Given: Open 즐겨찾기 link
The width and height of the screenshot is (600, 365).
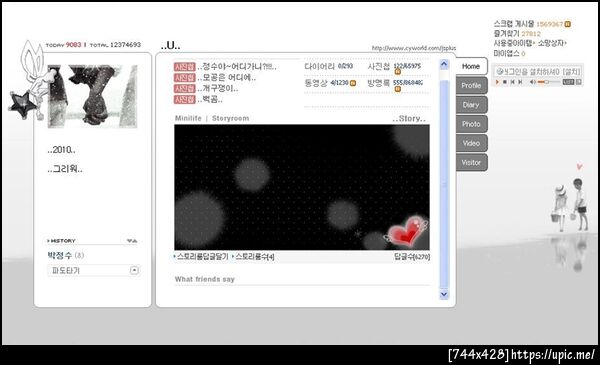Looking at the screenshot, I should 517,34.
